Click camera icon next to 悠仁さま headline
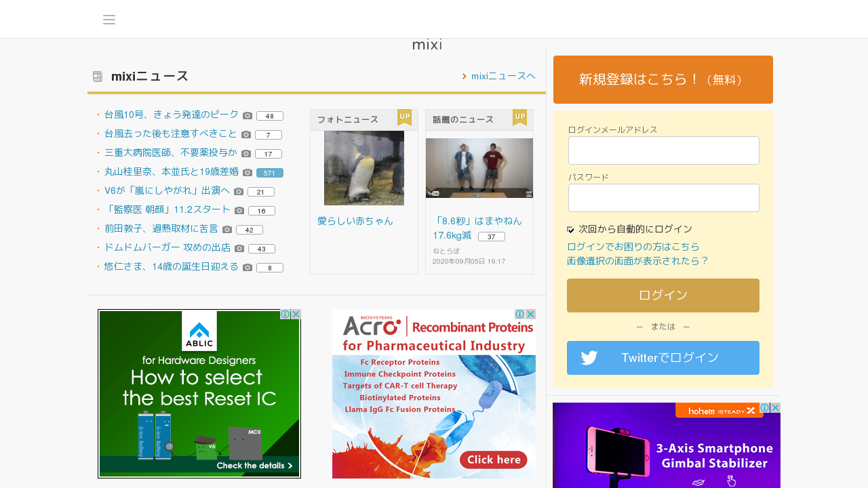 coord(248,268)
